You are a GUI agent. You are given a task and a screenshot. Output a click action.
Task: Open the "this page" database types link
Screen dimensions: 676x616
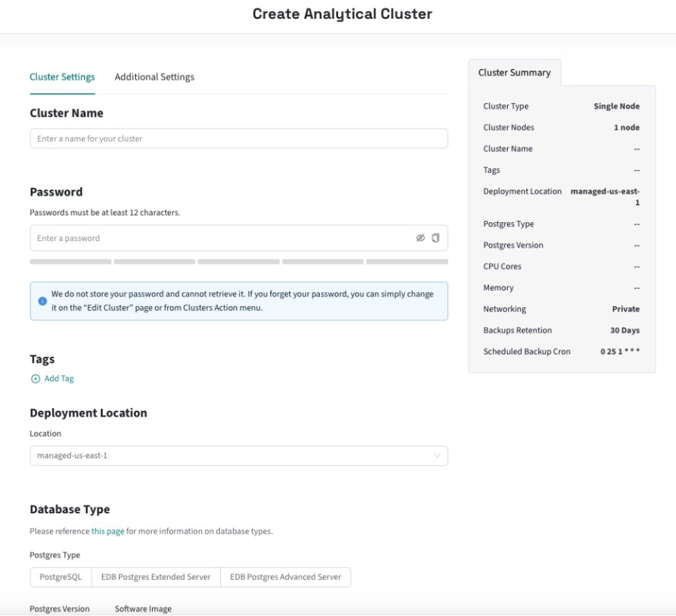(x=108, y=531)
